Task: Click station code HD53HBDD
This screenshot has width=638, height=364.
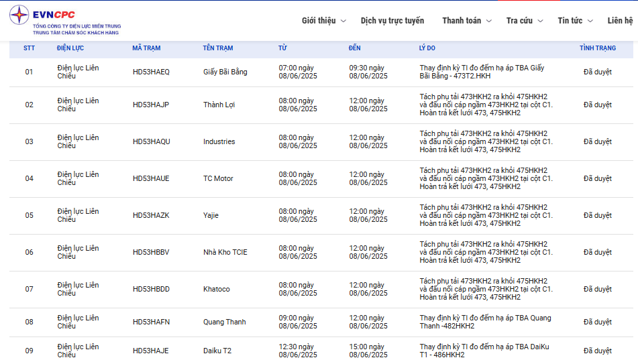Action: tap(151, 289)
